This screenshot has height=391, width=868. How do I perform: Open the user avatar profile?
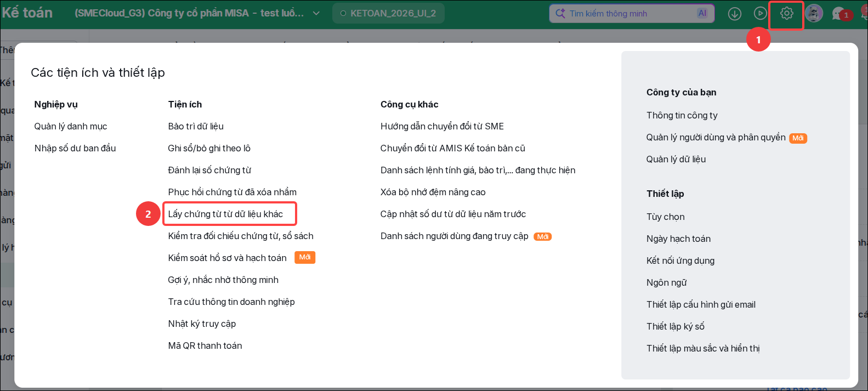coord(814,14)
